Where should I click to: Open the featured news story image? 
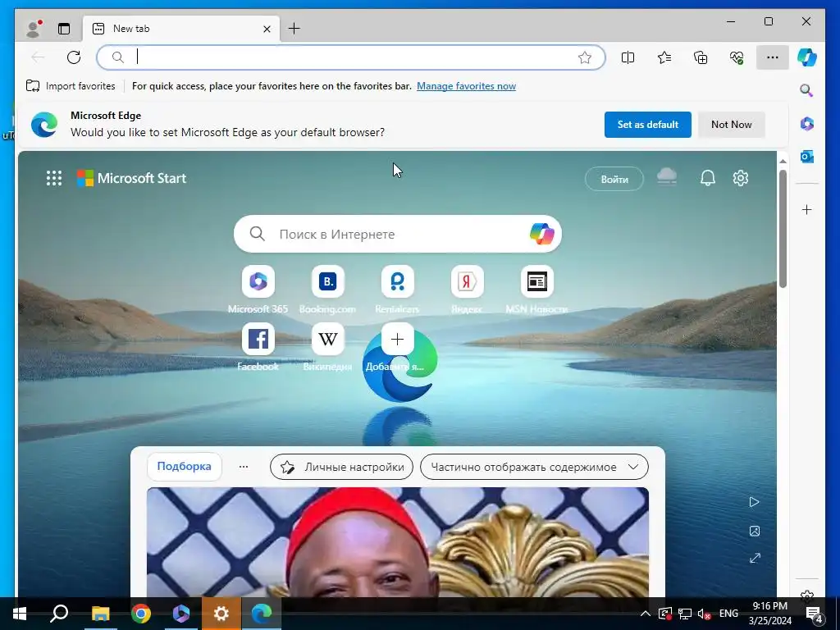point(398,542)
